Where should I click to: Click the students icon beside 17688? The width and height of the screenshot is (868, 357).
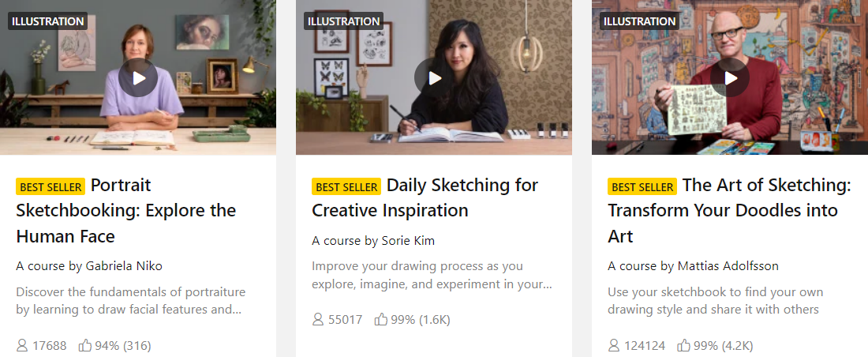coord(22,345)
